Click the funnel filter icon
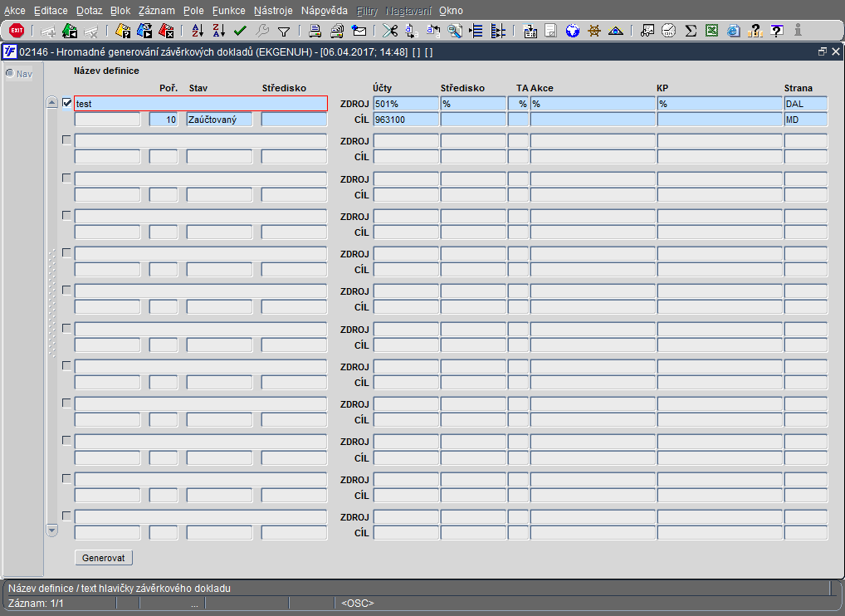Image resolution: width=845 pixels, height=616 pixels. click(x=283, y=32)
